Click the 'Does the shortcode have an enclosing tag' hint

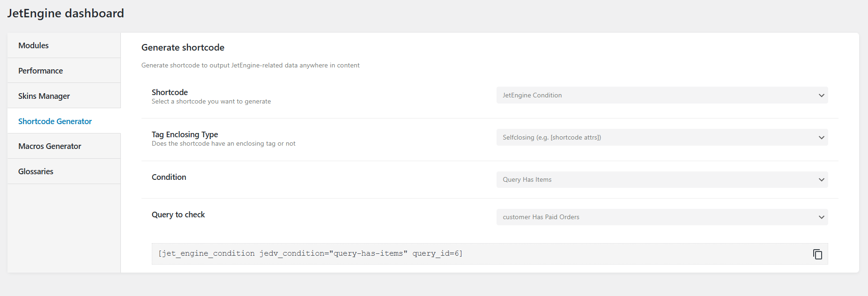[223, 143]
